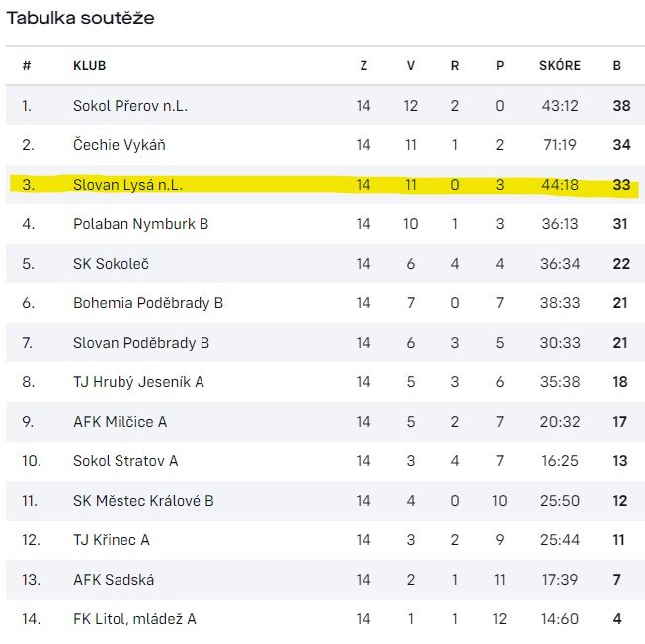645x644 pixels.
Task: Click the SK Sokoleč club name
Action: pos(111,264)
